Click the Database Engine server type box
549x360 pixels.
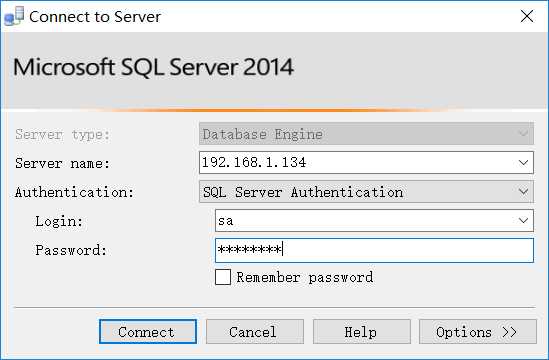coord(366,133)
